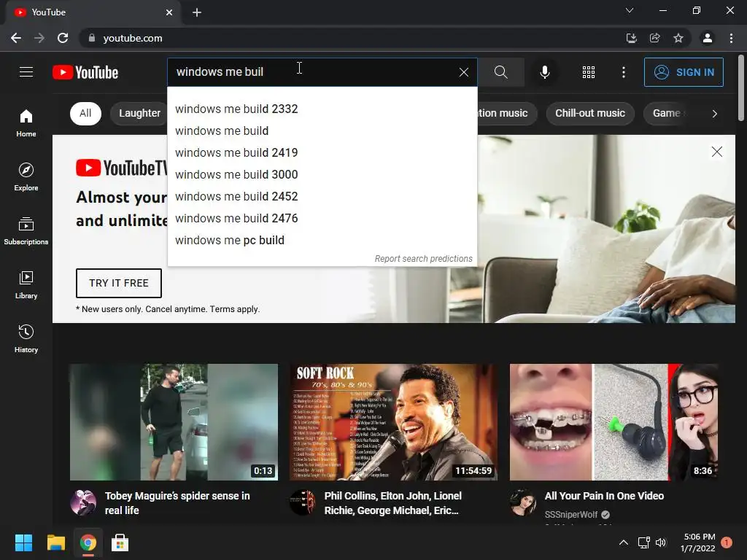Choose suggestion windows me build
Screen dimensions: 747x560
322,131
